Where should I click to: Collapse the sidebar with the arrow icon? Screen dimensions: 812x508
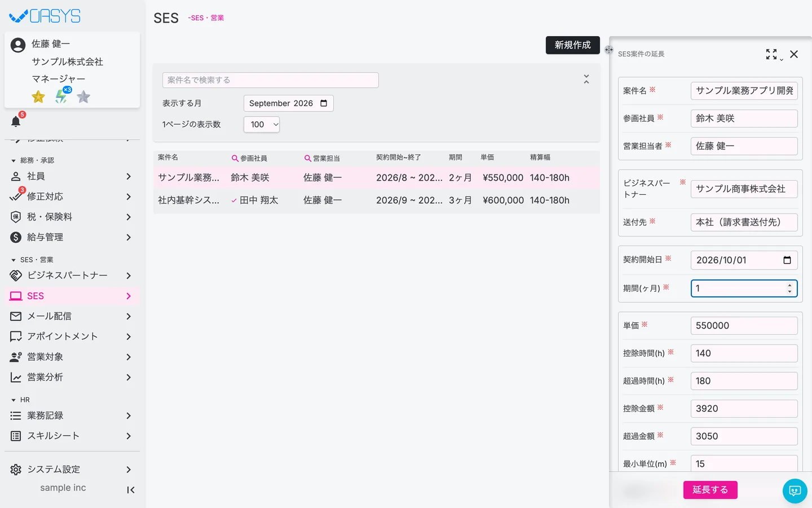point(131,490)
